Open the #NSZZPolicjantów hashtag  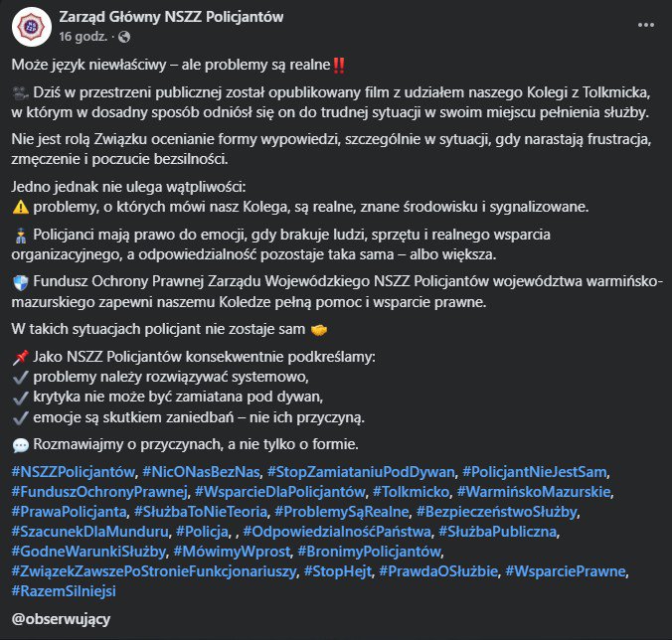(x=73, y=470)
